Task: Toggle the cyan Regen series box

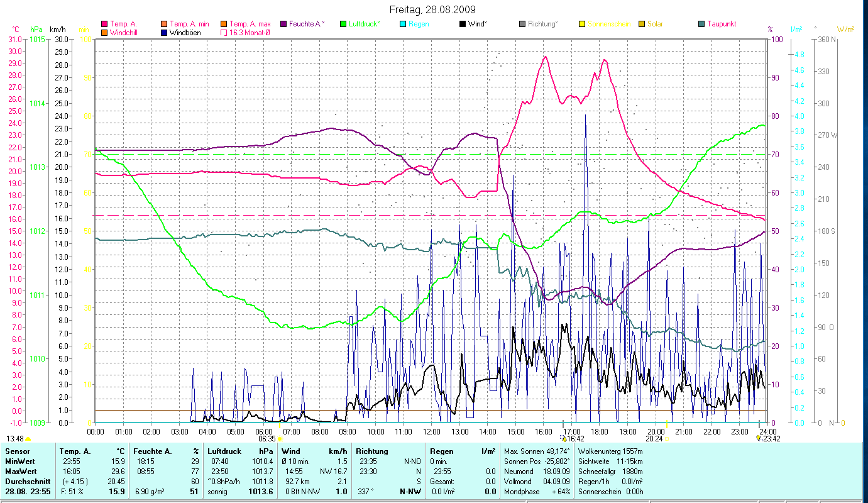Action: (403, 25)
